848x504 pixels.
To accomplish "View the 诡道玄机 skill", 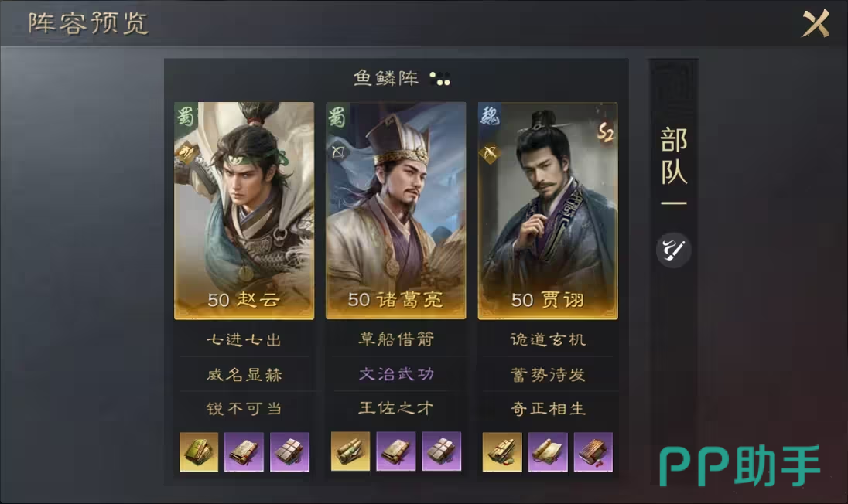I will [x=548, y=340].
